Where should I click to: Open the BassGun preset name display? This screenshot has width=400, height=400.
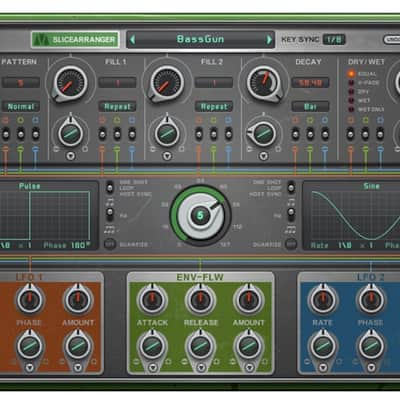pyautogui.click(x=200, y=39)
